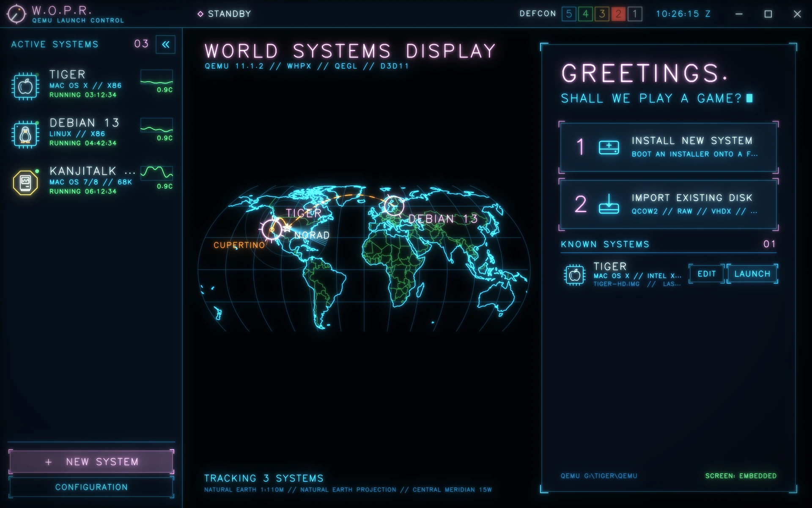Image resolution: width=812 pixels, height=508 pixels.
Task: Set DEFCON level 2
Action: [x=618, y=14]
